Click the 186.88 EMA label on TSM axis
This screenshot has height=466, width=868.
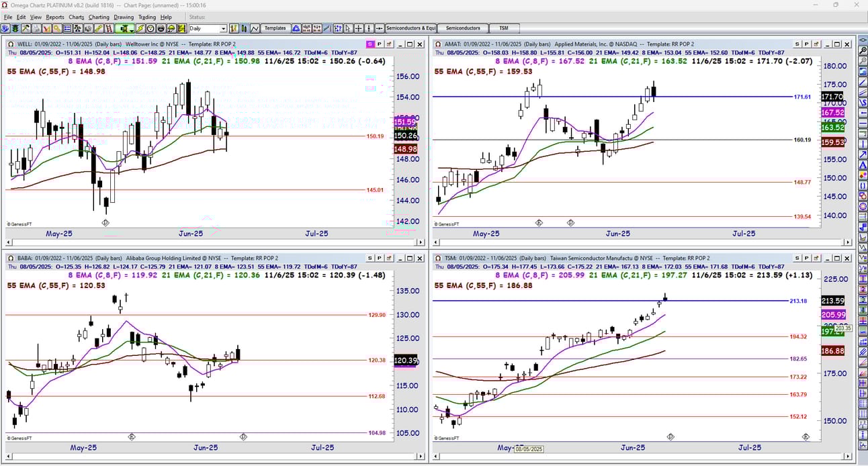coord(832,351)
